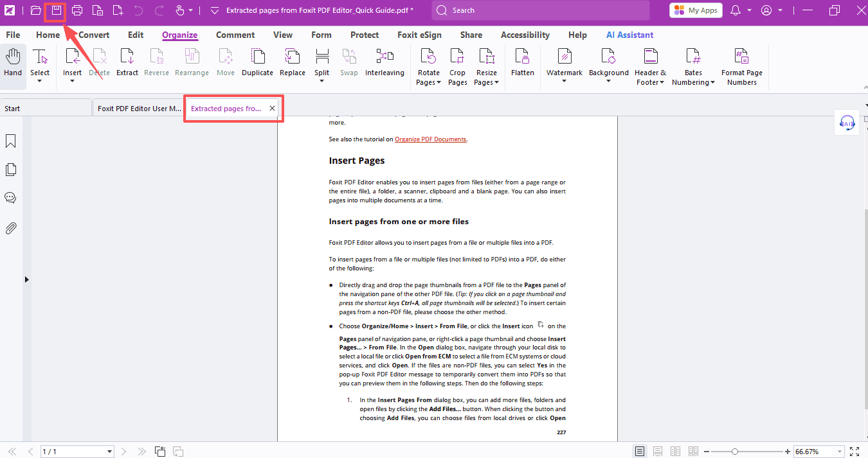The image size is (868, 458).
Task: Expand the Split dropdown
Action: pos(322,82)
